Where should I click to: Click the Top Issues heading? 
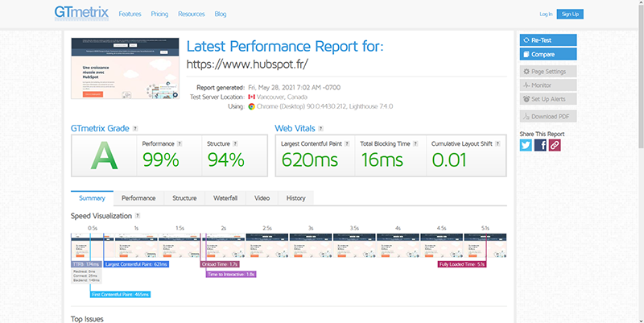click(x=87, y=319)
